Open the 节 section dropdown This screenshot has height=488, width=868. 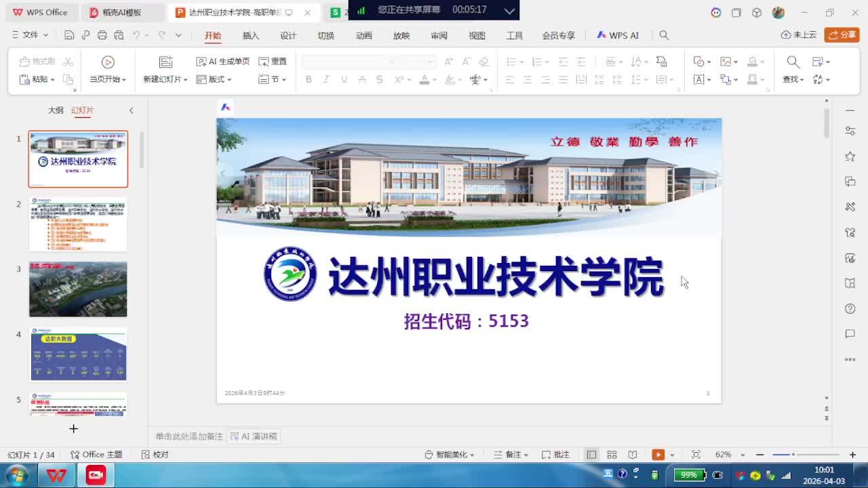tap(273, 79)
